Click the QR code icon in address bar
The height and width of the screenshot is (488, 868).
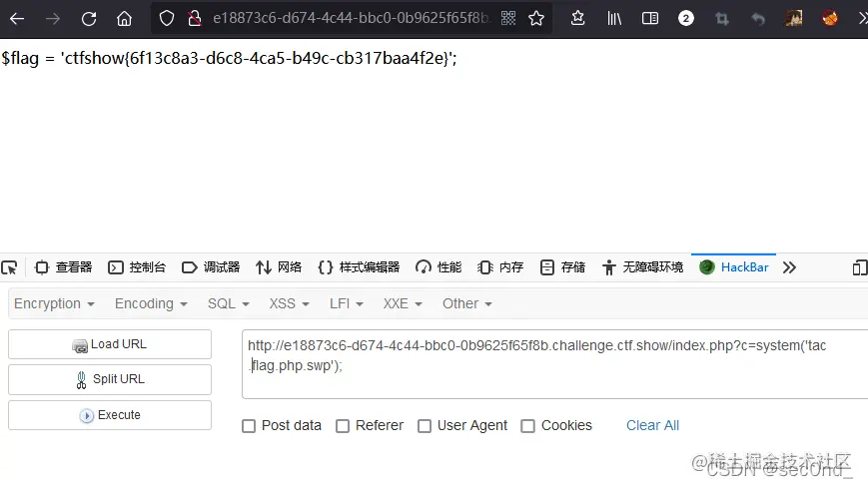point(508,18)
